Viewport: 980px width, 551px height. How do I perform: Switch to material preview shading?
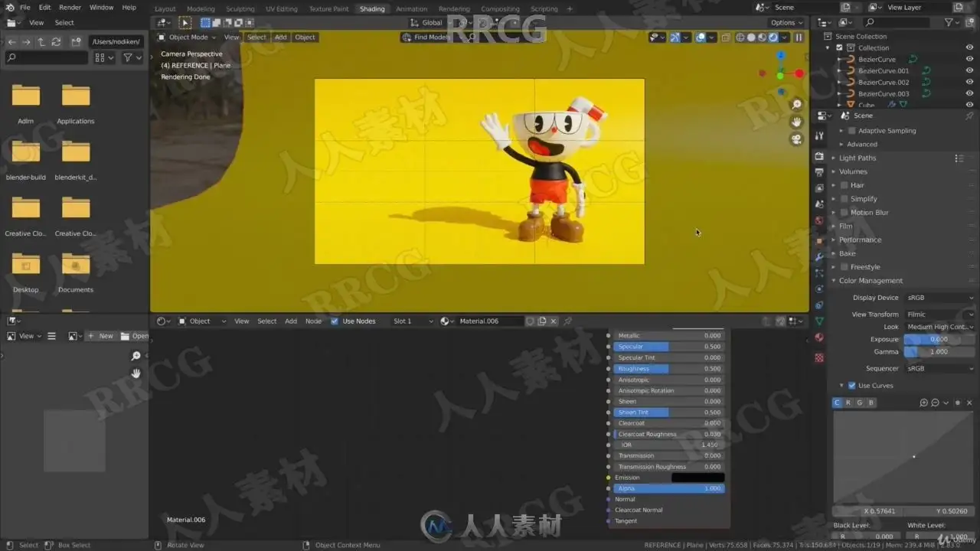pyautogui.click(x=763, y=37)
